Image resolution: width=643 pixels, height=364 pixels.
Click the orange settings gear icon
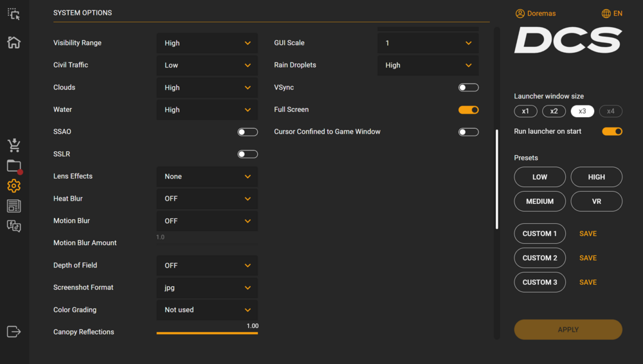[x=14, y=186]
